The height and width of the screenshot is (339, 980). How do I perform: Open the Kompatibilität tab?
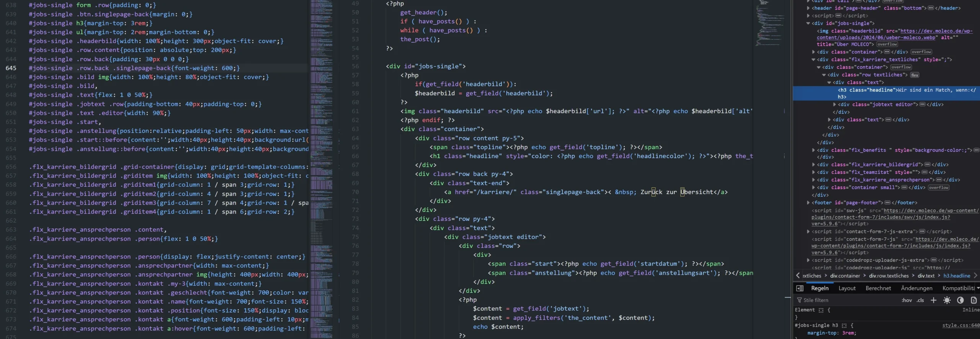pos(958,288)
